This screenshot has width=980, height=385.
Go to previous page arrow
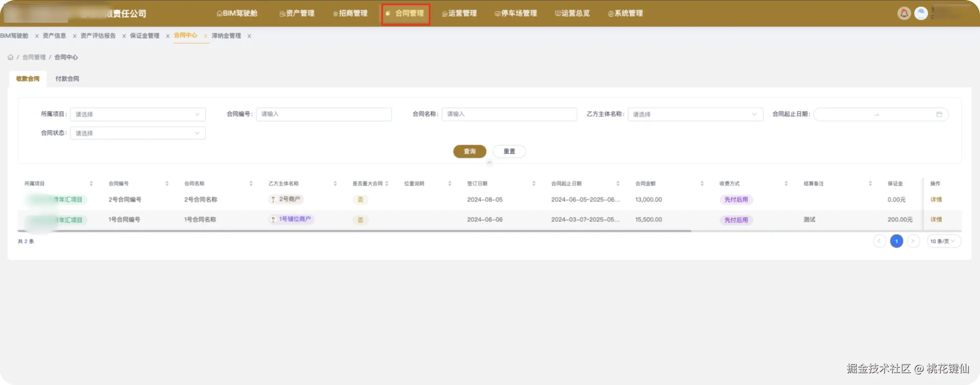(x=879, y=241)
